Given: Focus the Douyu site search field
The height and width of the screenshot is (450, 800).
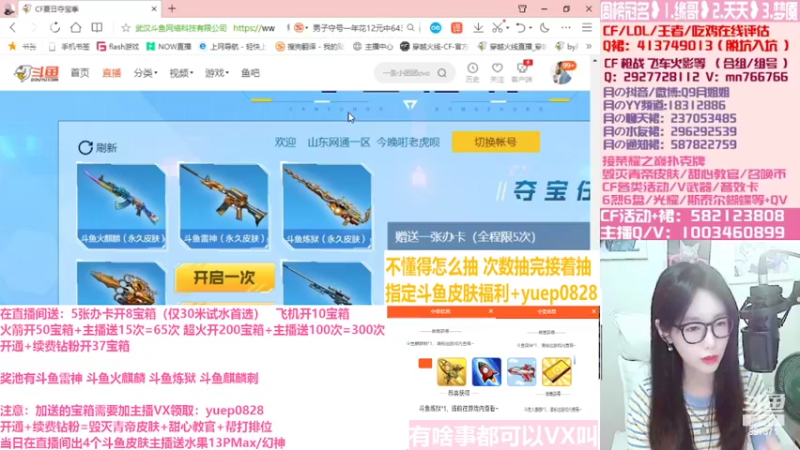Looking at the screenshot, I should coord(407,73).
